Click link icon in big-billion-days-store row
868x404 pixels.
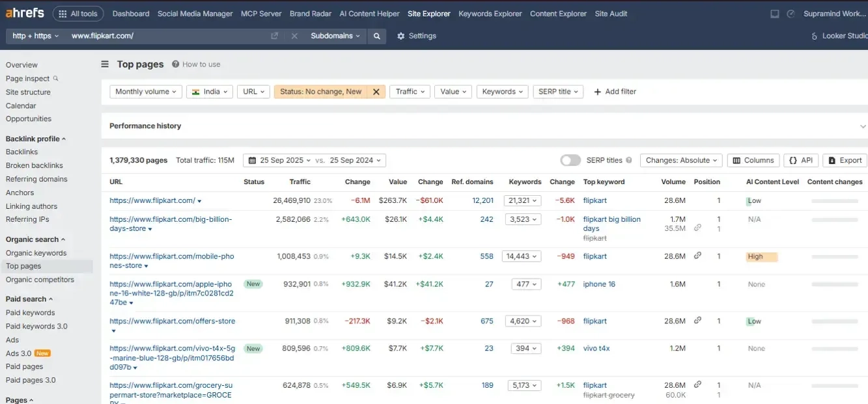point(697,227)
